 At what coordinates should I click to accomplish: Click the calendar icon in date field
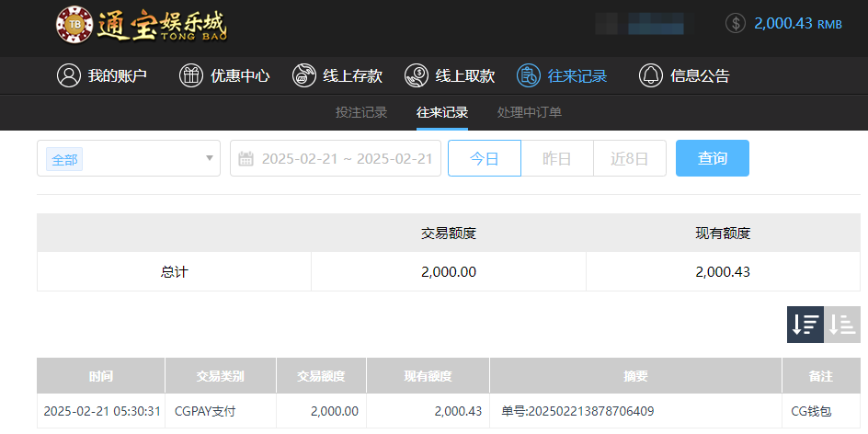point(246,159)
